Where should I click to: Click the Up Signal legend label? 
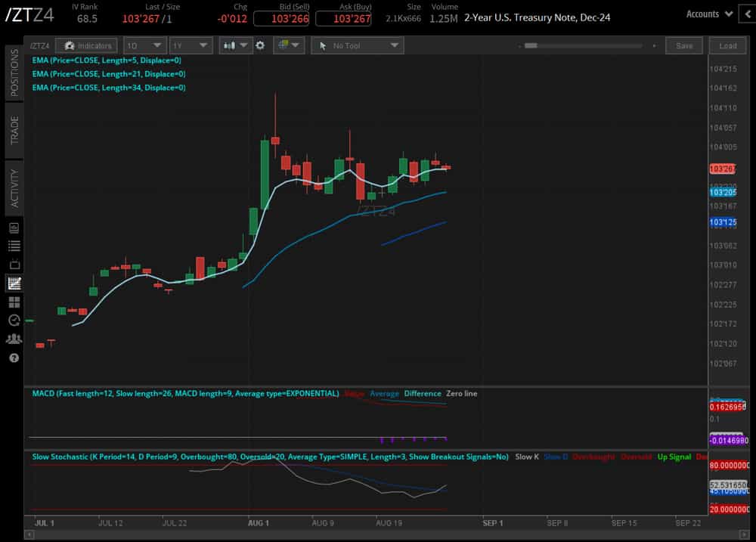pos(674,457)
